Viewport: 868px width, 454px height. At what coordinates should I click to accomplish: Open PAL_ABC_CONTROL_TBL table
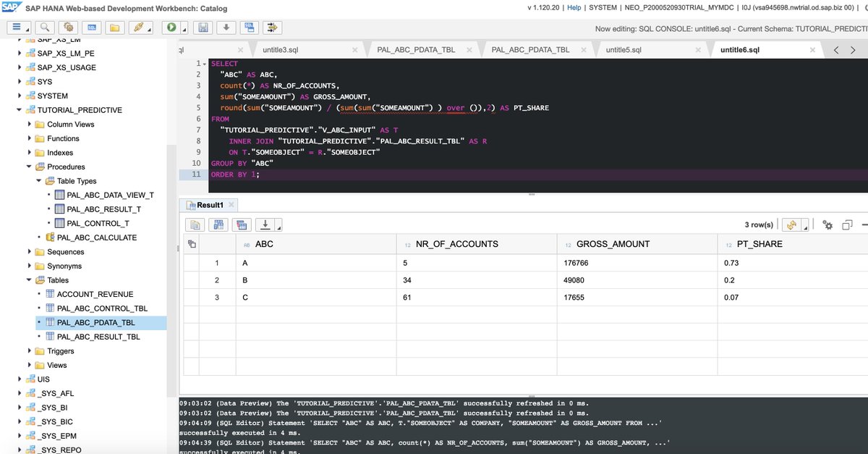[x=102, y=308]
